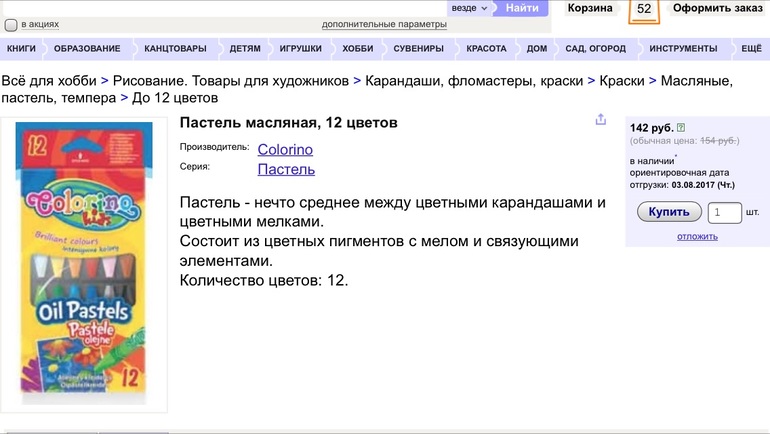Select 'ИГРУШКИ' in the navigation bar
This screenshot has height=434, width=770.
coord(300,49)
